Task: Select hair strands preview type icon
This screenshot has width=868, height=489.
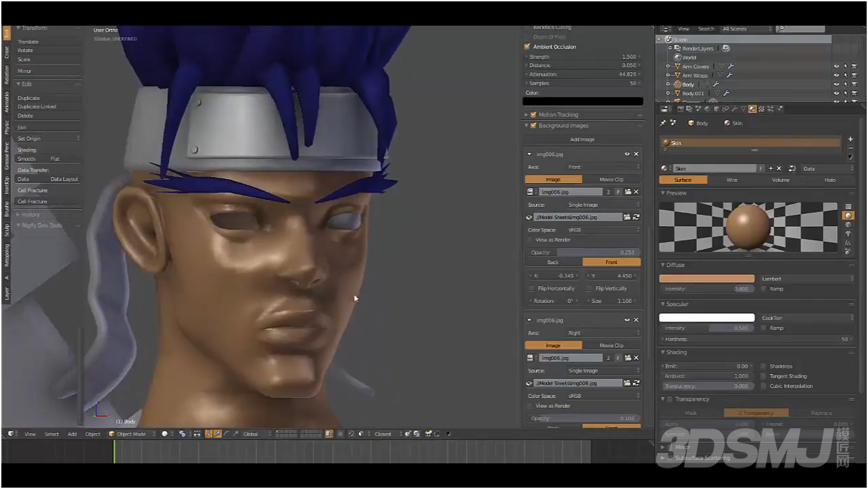Action: [x=848, y=242]
